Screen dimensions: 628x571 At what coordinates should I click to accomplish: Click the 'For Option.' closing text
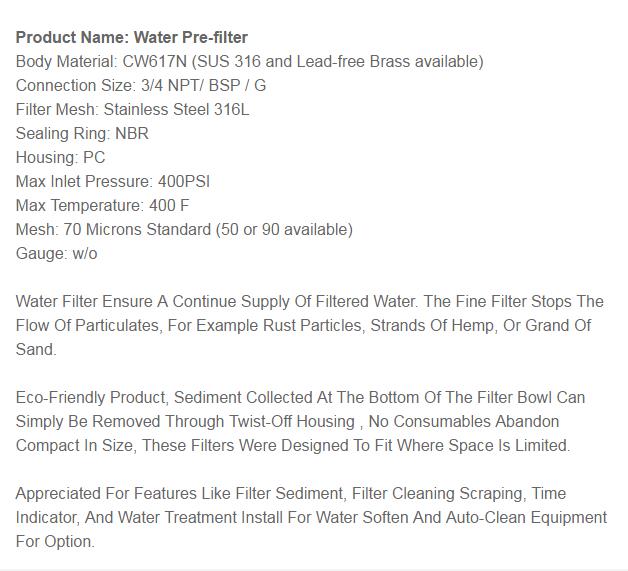coord(55,542)
